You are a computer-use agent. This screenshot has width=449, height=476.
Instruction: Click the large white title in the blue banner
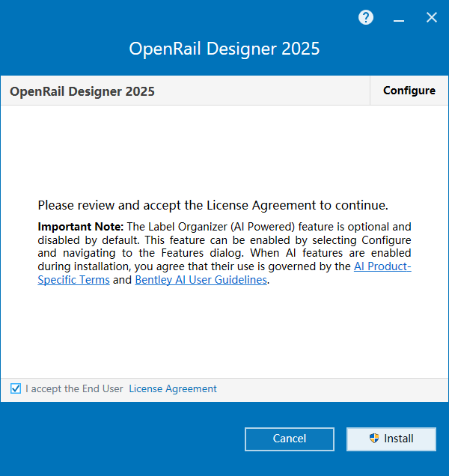(x=224, y=49)
